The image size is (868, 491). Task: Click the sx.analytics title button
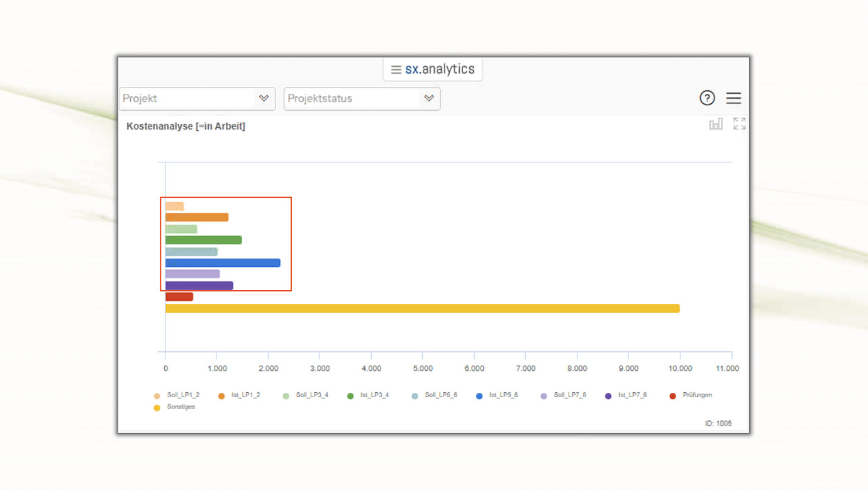[x=439, y=69]
